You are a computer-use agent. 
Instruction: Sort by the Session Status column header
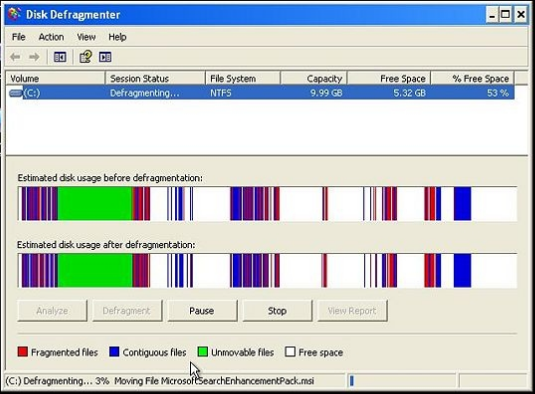coord(155,78)
